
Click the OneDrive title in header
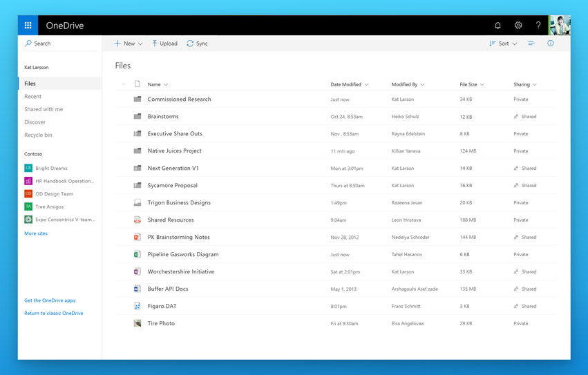[65, 26]
